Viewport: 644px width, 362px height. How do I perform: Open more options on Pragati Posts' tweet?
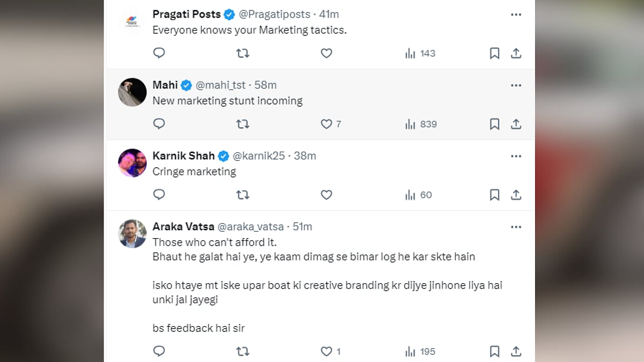tap(516, 14)
